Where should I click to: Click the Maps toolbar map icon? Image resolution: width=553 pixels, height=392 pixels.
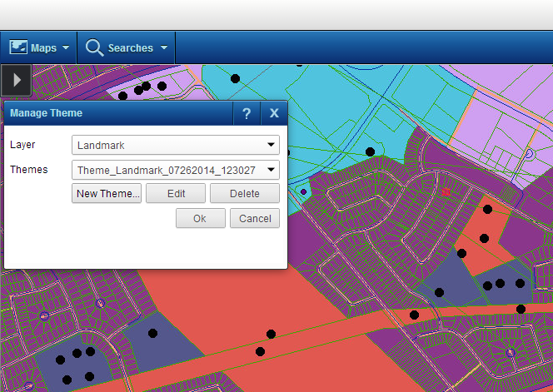(x=18, y=47)
